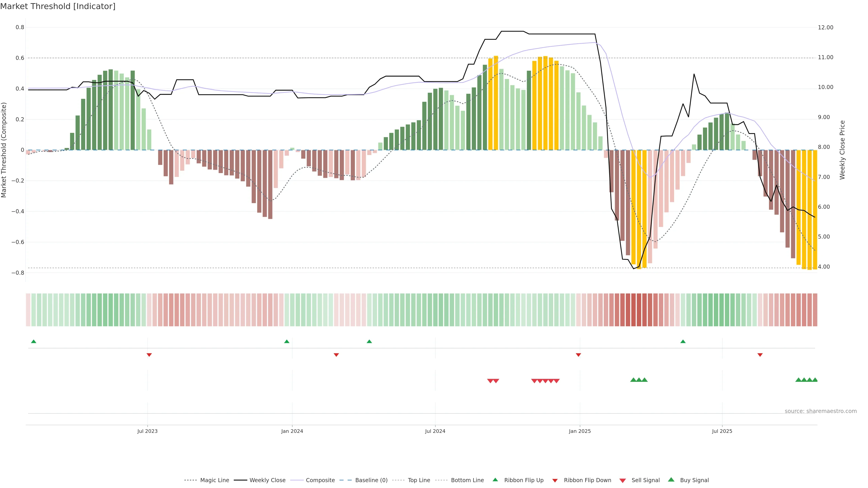Click the Sell Signal legend icon
The width and height of the screenshot is (868, 488).
click(623, 481)
